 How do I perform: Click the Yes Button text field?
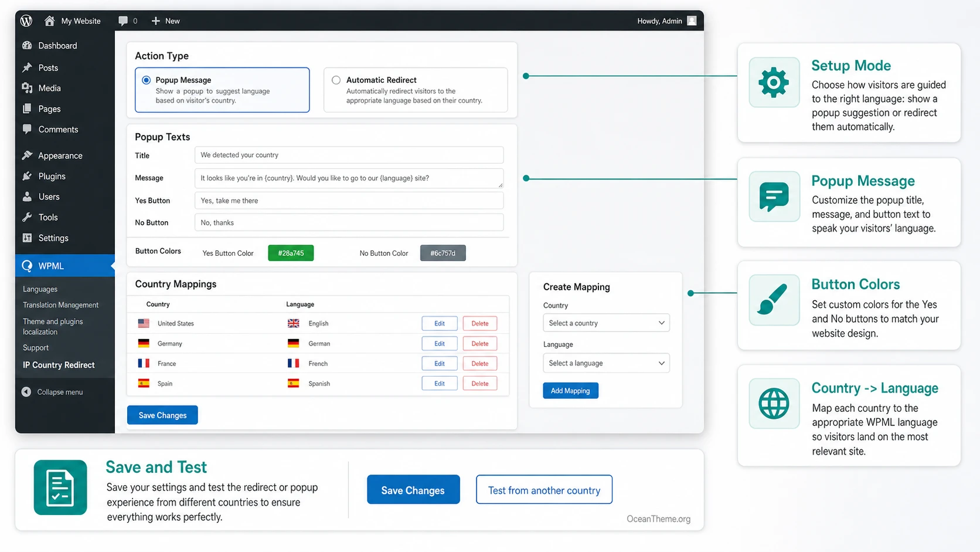click(349, 201)
